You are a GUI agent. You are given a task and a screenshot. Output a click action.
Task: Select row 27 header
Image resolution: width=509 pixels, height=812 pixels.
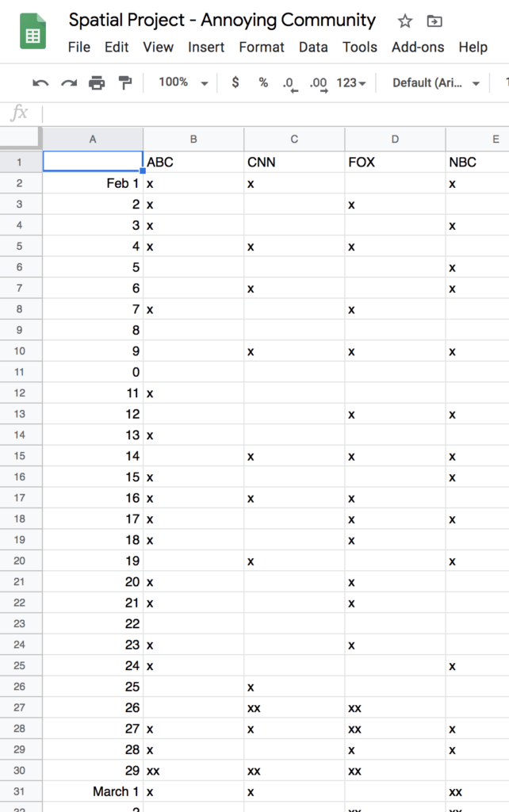click(x=20, y=707)
